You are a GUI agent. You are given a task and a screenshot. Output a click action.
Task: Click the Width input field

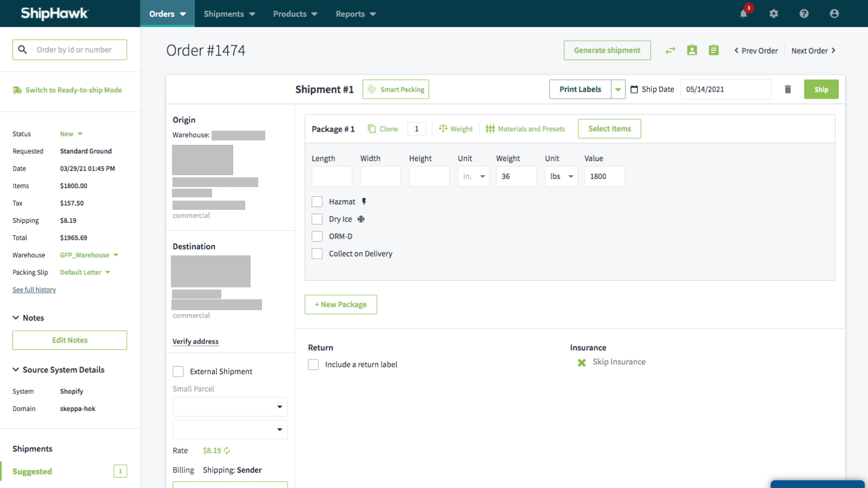380,176
